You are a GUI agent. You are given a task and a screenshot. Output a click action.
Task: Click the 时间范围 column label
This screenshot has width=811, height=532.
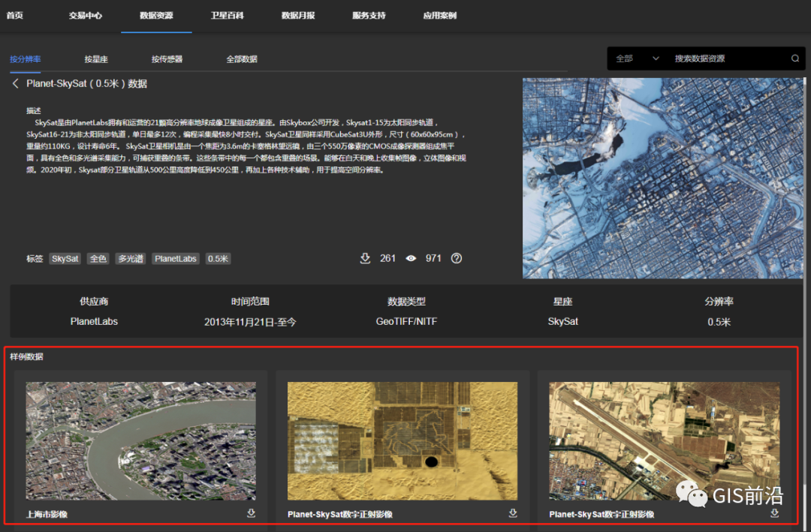pos(250,302)
